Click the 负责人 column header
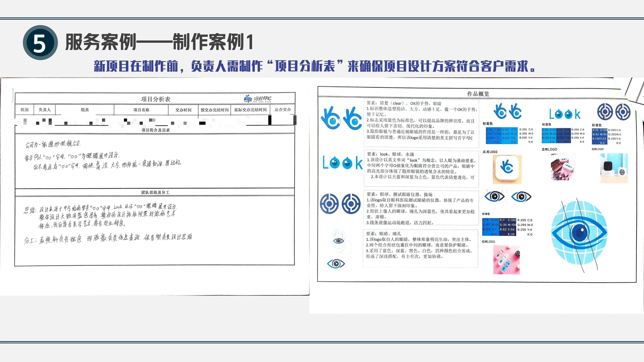Image resolution: width=644 pixels, height=362 pixels. 45,110
